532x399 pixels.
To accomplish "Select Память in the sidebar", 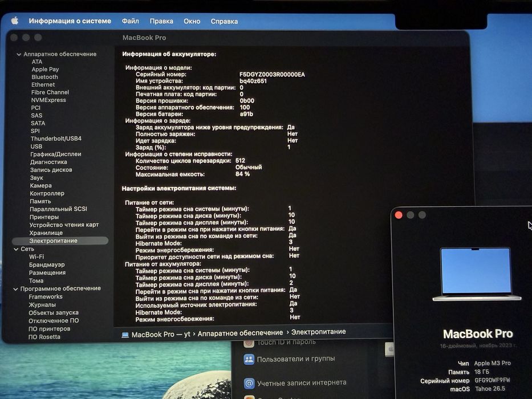I will pyautogui.click(x=40, y=202).
